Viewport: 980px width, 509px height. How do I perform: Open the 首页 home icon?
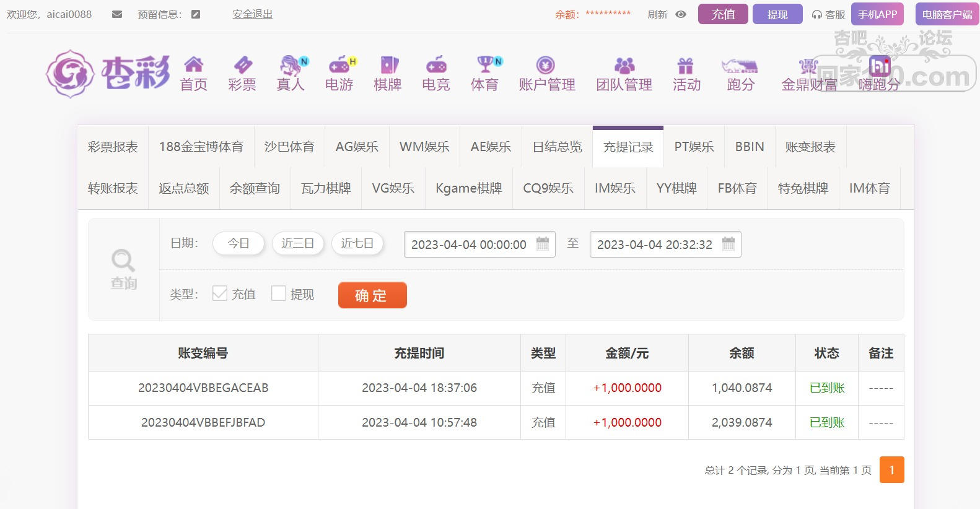click(194, 64)
